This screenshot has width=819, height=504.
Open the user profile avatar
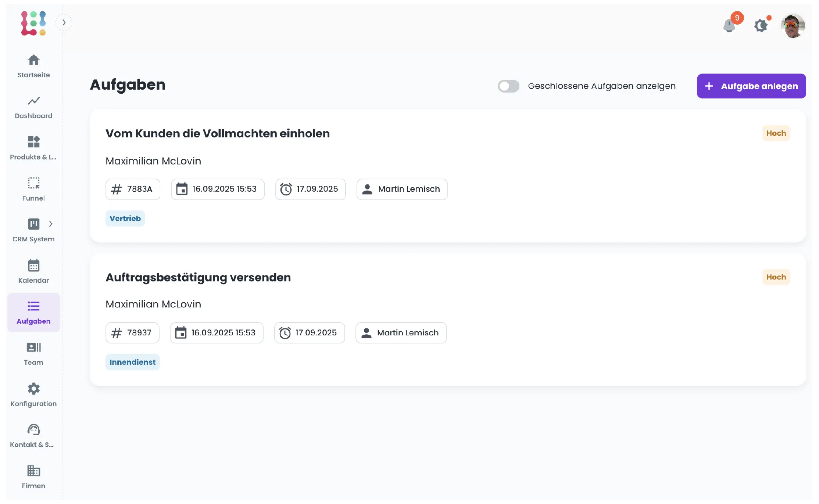click(793, 26)
